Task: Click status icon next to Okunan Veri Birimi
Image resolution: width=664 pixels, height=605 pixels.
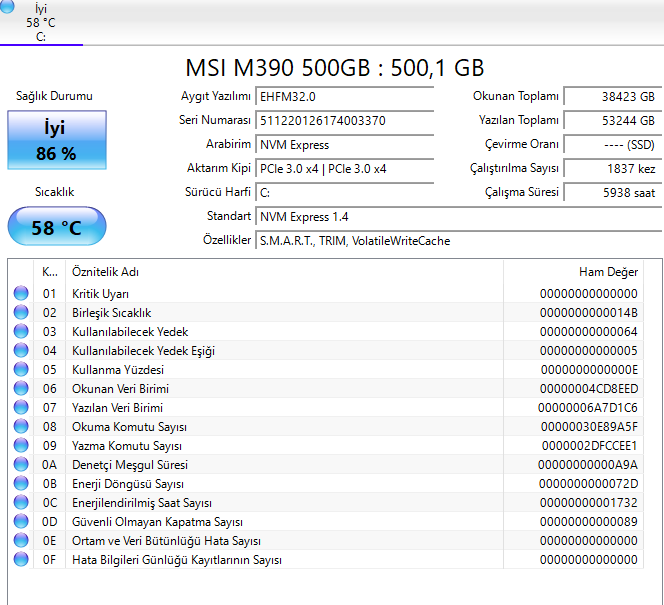Action: (x=21, y=389)
